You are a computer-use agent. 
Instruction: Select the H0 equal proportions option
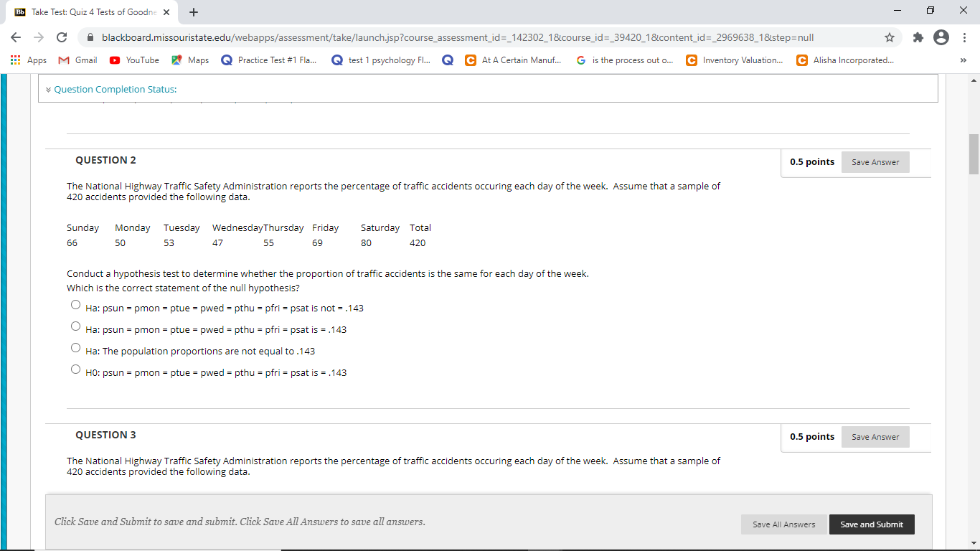tap(76, 369)
